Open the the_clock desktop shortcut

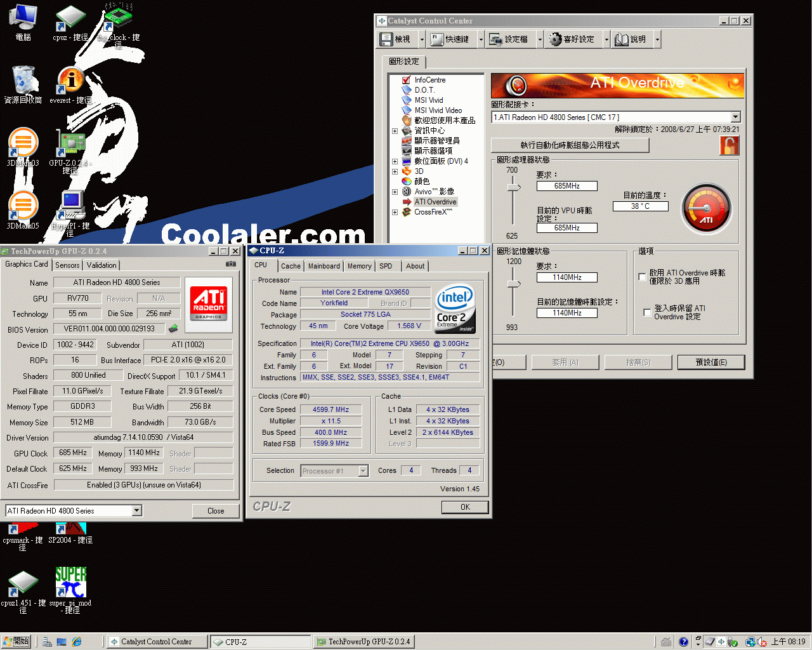pyautogui.click(x=118, y=24)
